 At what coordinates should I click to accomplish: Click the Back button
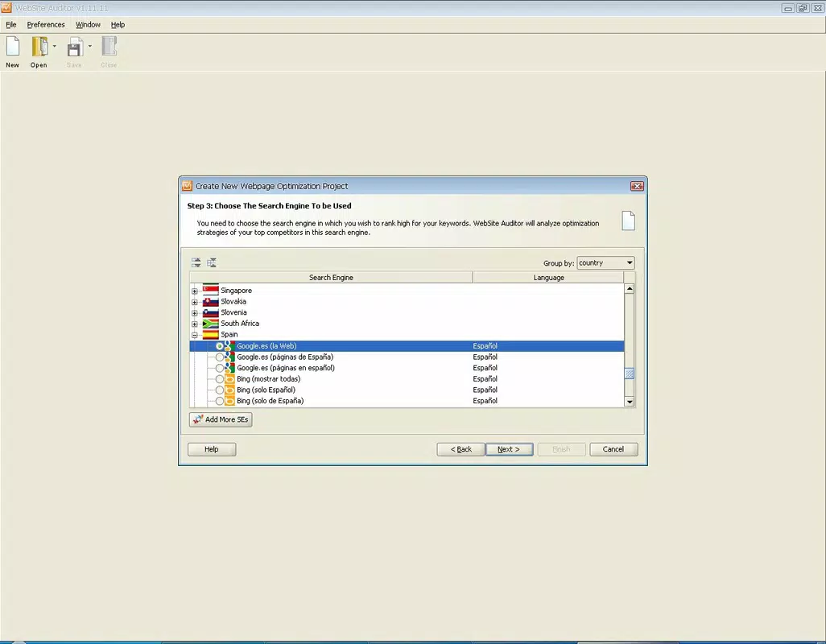[461, 449]
